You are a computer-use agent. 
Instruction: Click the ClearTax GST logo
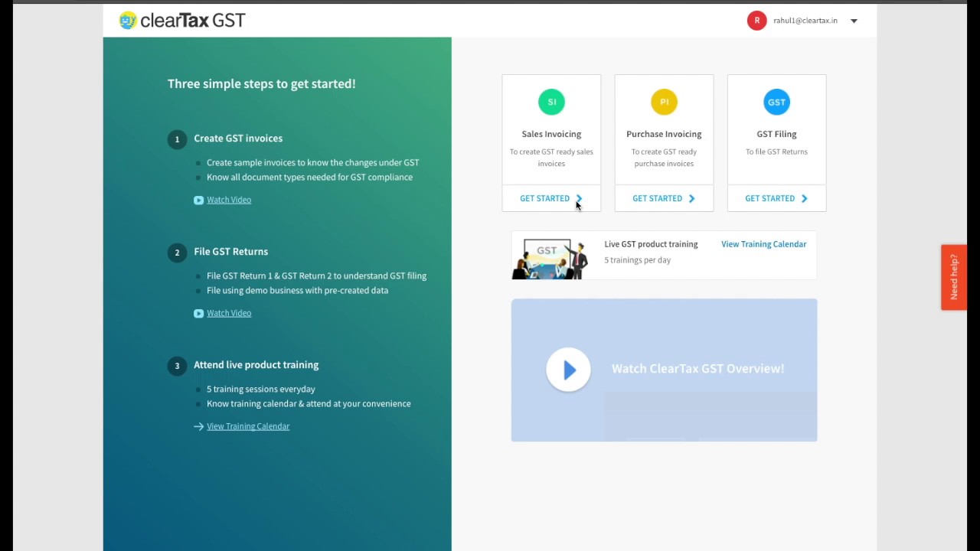(x=182, y=21)
